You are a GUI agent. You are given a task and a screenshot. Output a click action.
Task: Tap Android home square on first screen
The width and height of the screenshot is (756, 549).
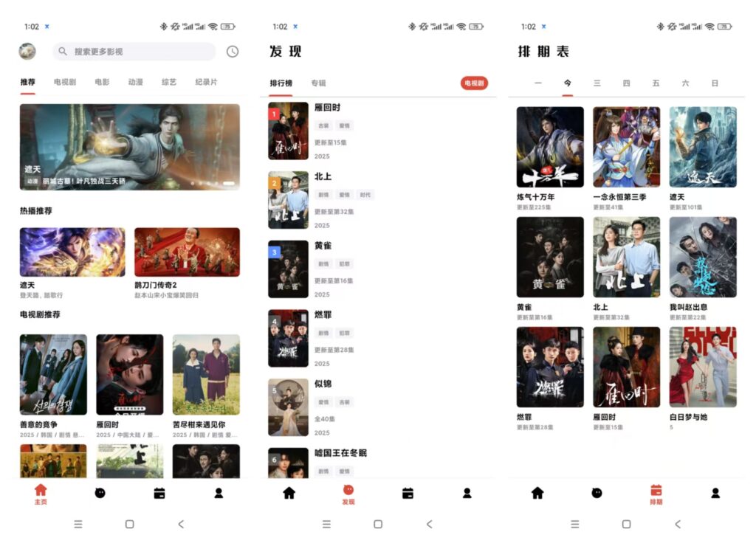(x=130, y=524)
